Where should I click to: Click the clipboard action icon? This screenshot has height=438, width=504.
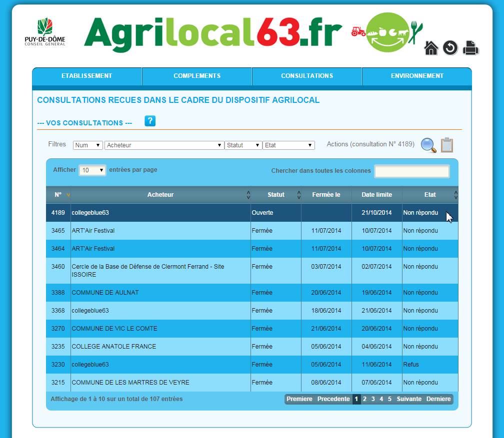point(447,145)
